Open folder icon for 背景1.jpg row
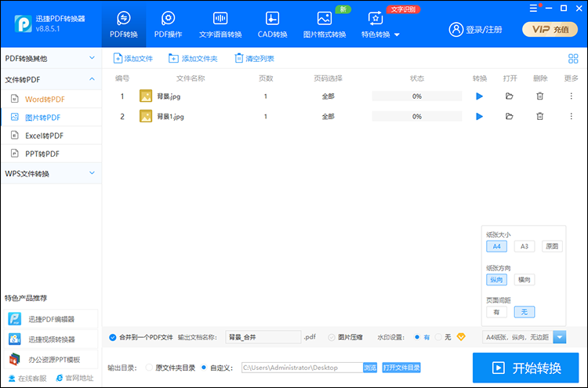Screen dimensions: 588x388 [x=509, y=116]
